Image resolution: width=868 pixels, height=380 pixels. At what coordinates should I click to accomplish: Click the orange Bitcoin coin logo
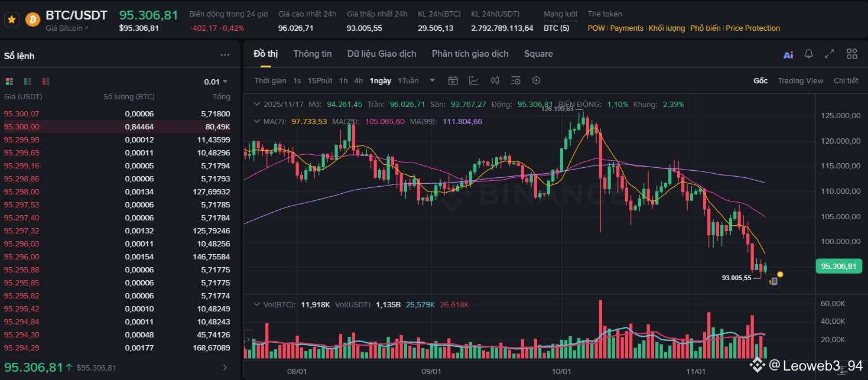(32, 20)
